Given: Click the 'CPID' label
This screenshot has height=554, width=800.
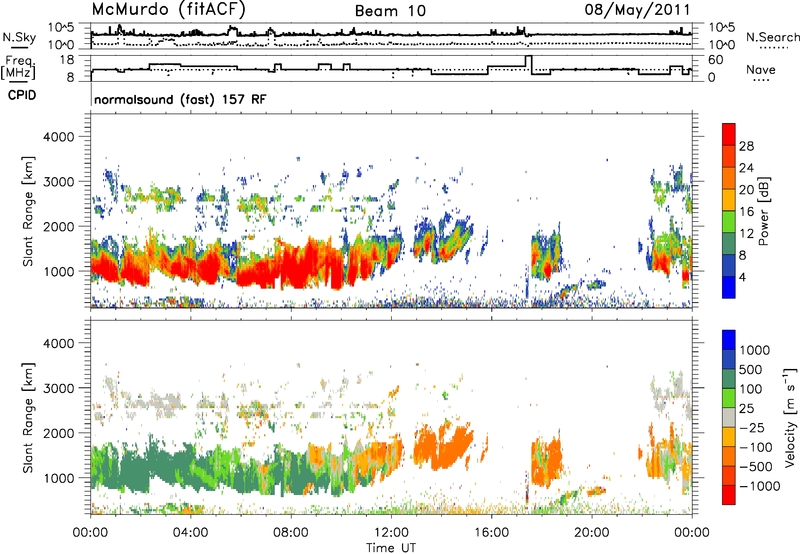Looking at the screenshot, I should coord(22,95).
